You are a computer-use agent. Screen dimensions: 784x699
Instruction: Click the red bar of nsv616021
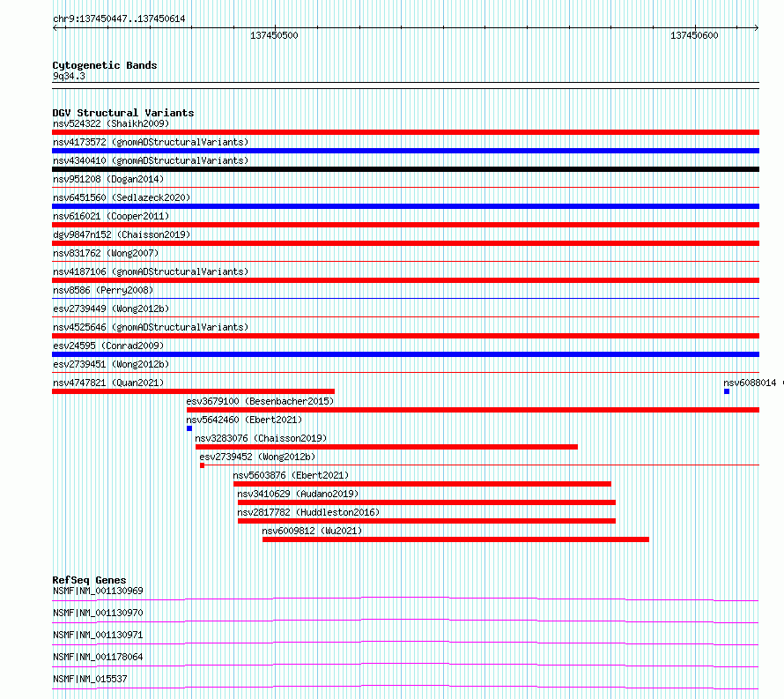[x=405, y=225]
